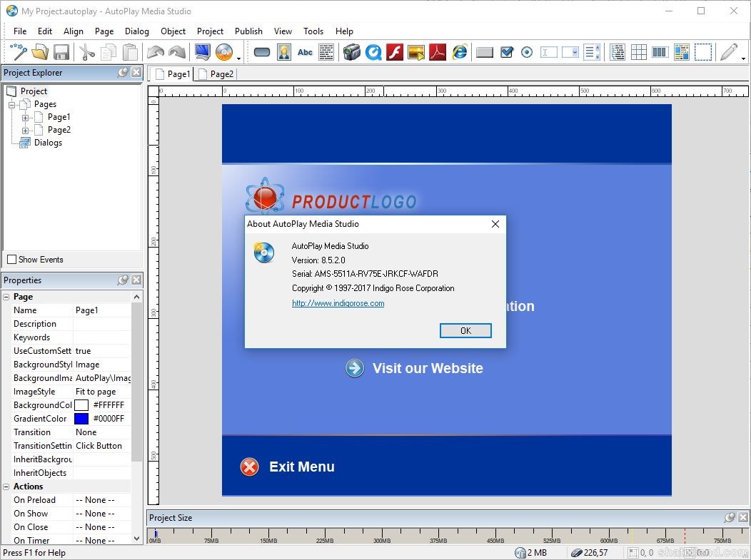751x560 pixels.
Task: Open the Publish menu
Action: point(248,31)
